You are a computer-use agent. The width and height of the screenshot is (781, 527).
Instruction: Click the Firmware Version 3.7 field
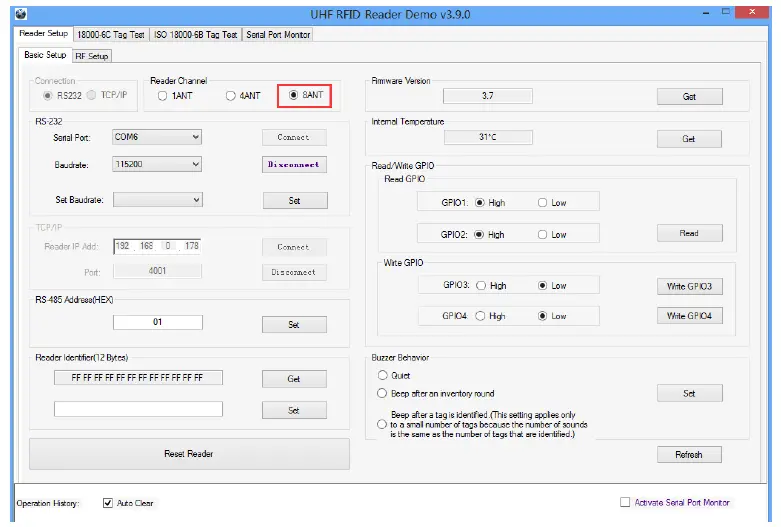click(488, 96)
